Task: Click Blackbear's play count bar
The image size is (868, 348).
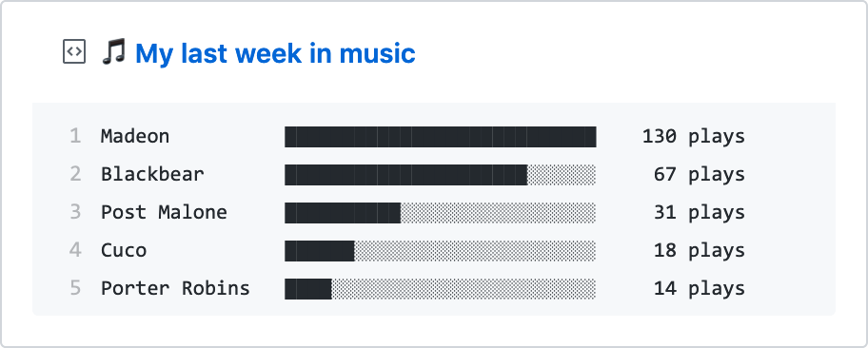Action: click(x=441, y=175)
